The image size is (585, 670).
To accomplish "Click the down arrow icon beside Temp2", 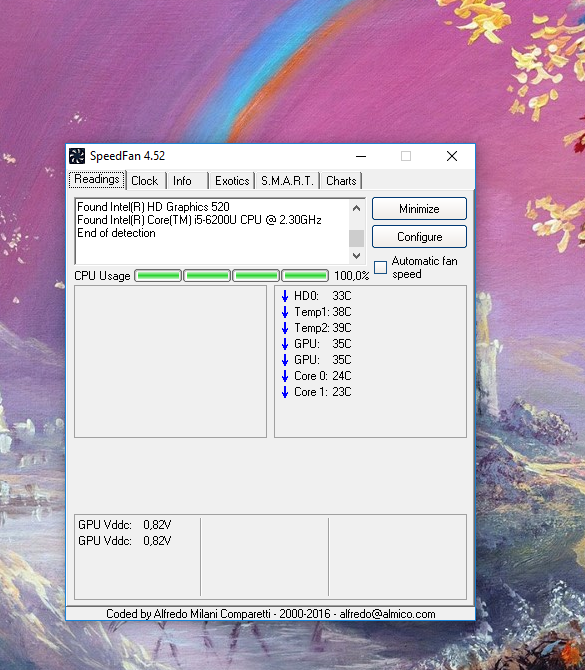I will [x=285, y=328].
